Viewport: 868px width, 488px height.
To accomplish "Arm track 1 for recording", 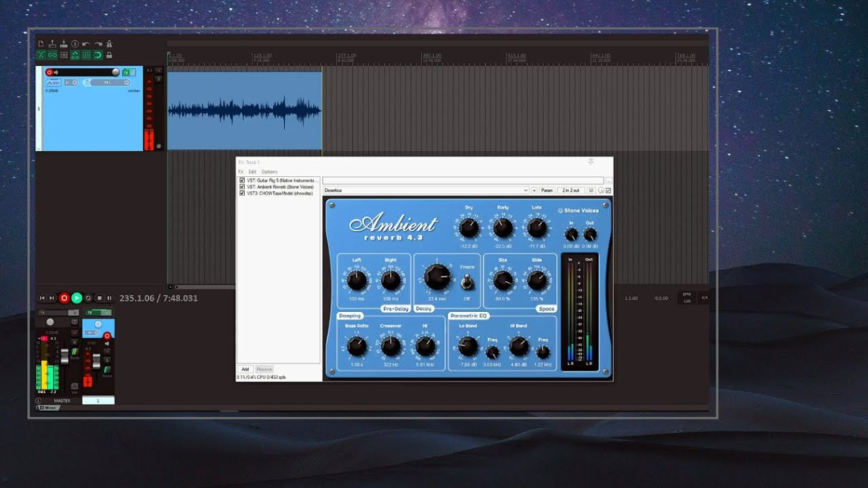I will (x=49, y=72).
